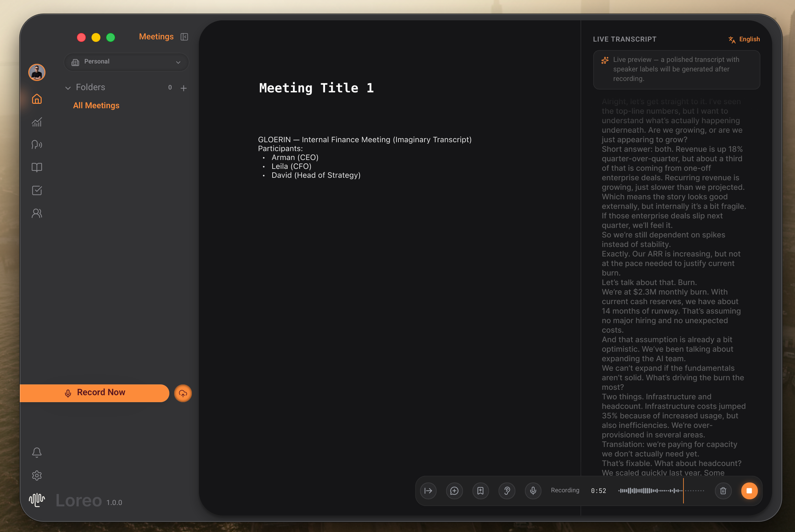Image resolution: width=795 pixels, height=532 pixels.
Task: Add a bookmark to the recording
Action: click(x=480, y=491)
